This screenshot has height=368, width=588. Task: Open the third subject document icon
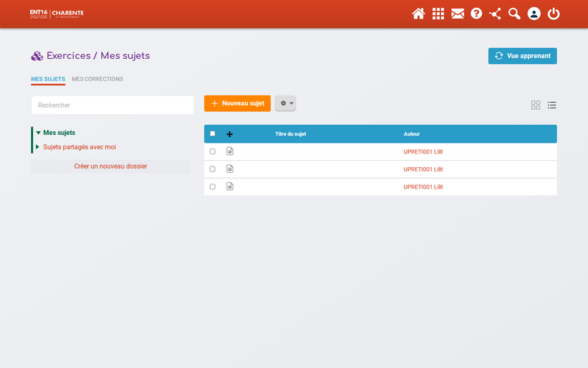point(230,187)
